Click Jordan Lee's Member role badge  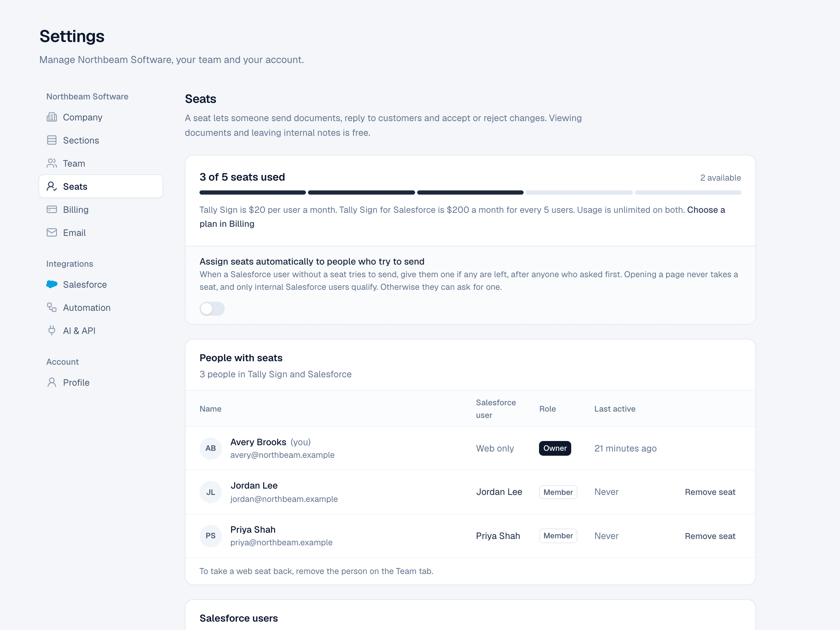558,492
